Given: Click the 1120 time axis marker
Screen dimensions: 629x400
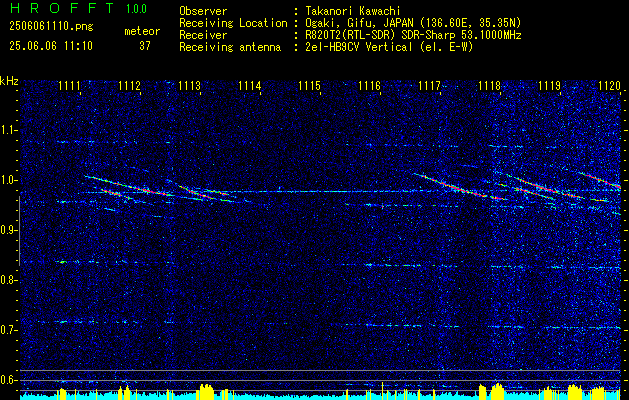Looking at the screenshot, I should [x=609, y=86].
